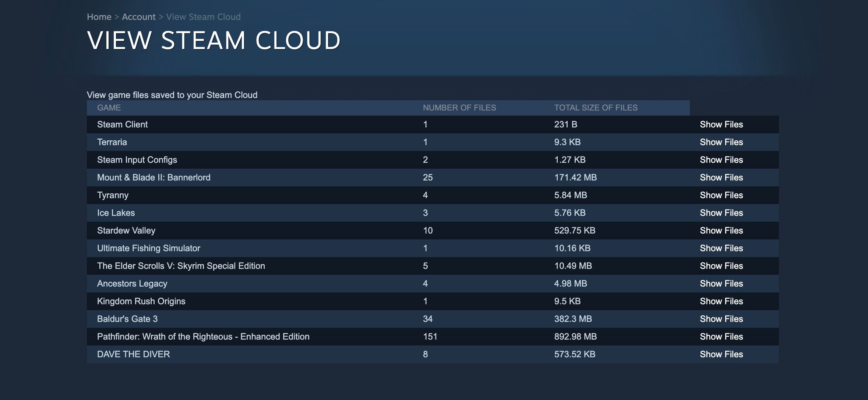This screenshot has width=868, height=400.
Task: Show Files for Steam Input Configs
Action: coord(721,160)
